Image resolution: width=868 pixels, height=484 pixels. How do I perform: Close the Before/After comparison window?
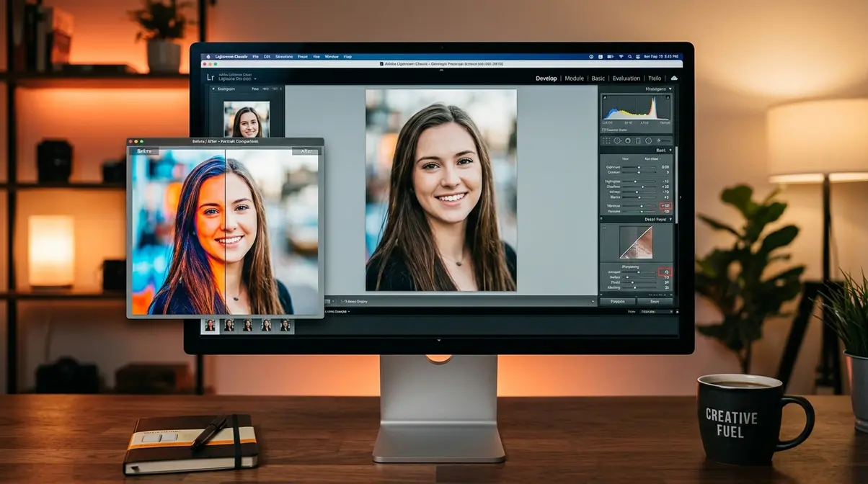coord(132,142)
